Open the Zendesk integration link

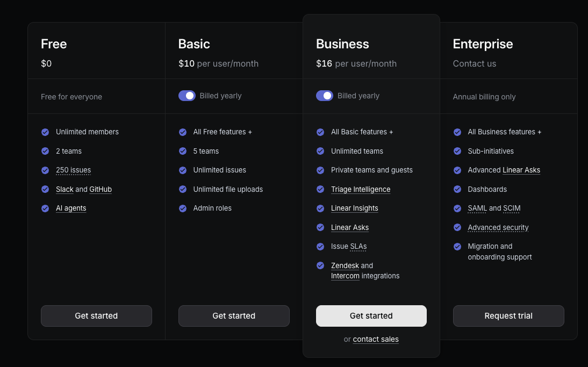[x=345, y=265]
